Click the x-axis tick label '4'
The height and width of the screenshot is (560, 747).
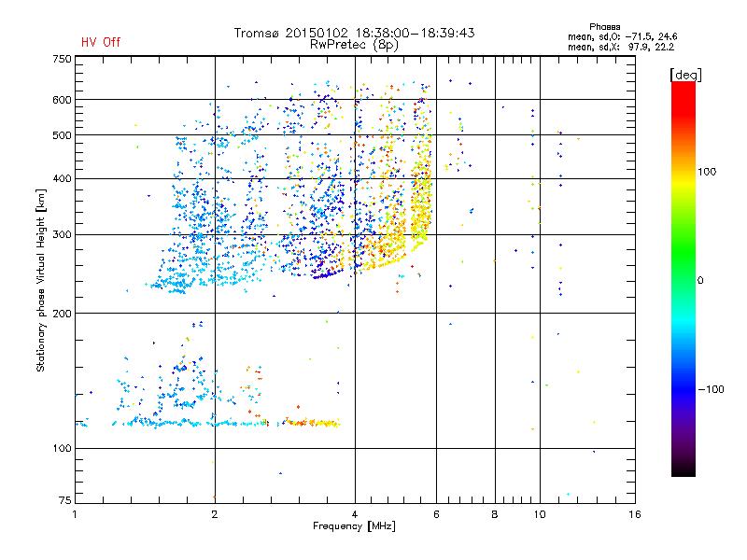(x=355, y=514)
